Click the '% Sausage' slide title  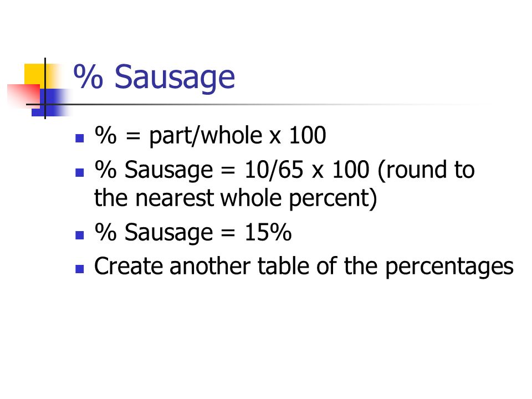point(154,78)
